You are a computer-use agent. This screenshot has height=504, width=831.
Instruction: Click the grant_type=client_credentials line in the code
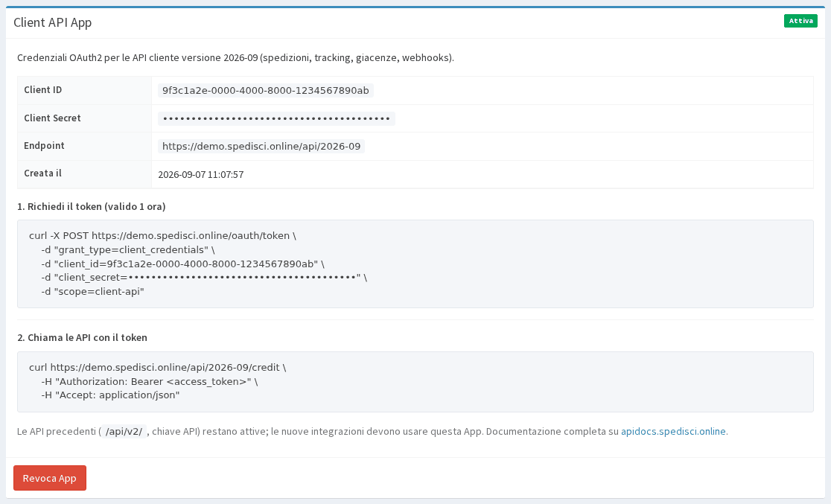pos(128,249)
